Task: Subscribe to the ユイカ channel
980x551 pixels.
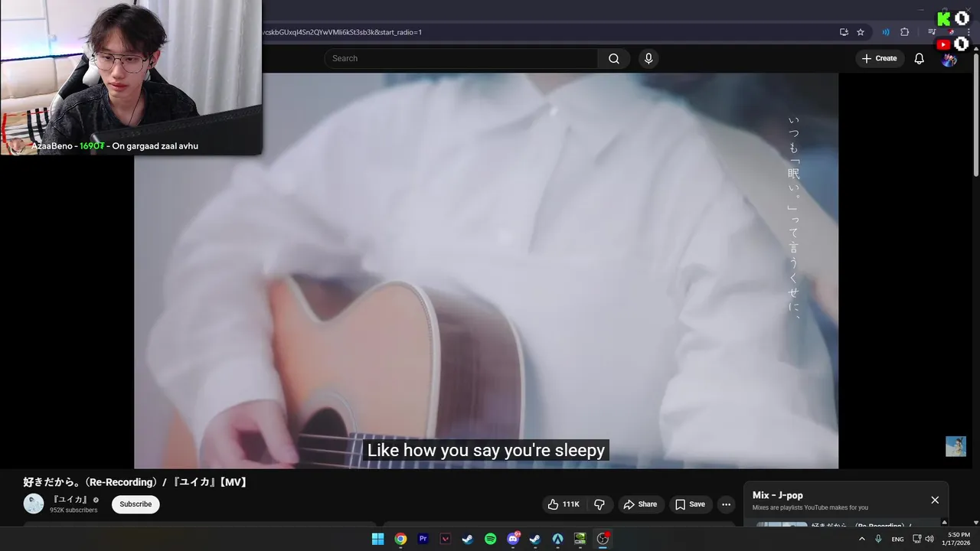Action: (x=136, y=504)
